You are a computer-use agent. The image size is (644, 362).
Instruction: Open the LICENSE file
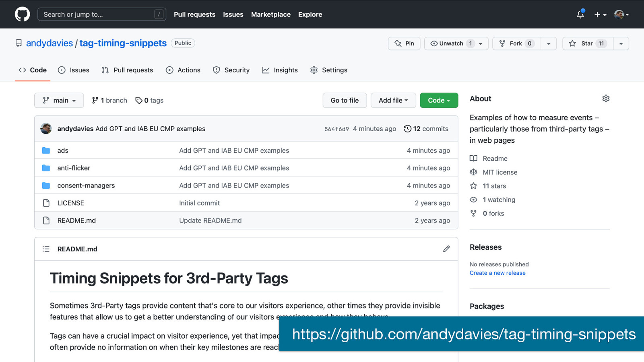click(71, 203)
